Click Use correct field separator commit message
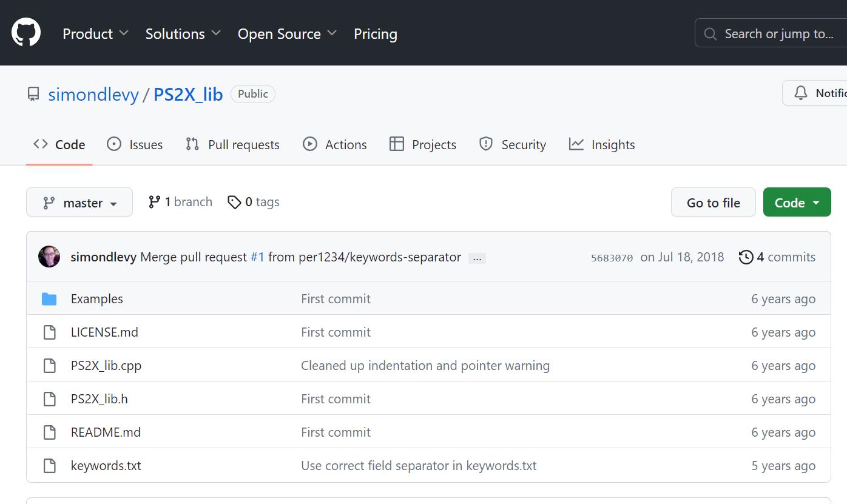Viewport: 847px width, 504px height. (x=419, y=466)
